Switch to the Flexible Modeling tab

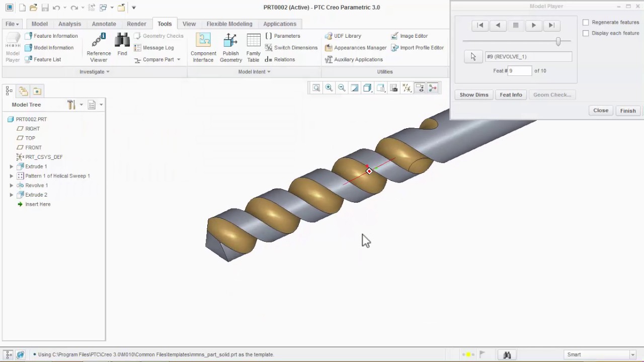pyautogui.click(x=229, y=24)
